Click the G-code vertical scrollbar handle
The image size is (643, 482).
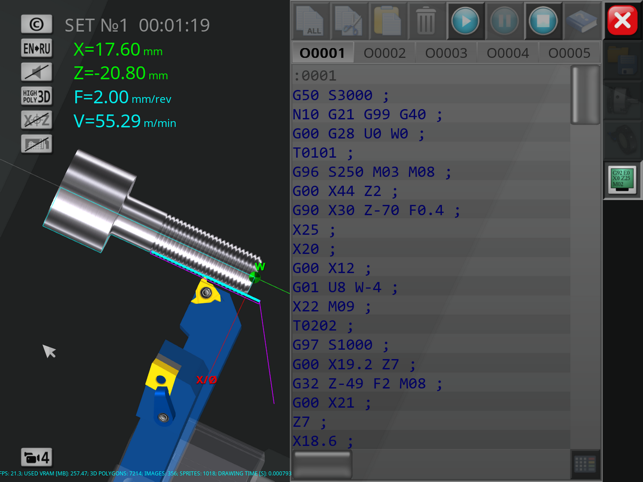coord(585,96)
